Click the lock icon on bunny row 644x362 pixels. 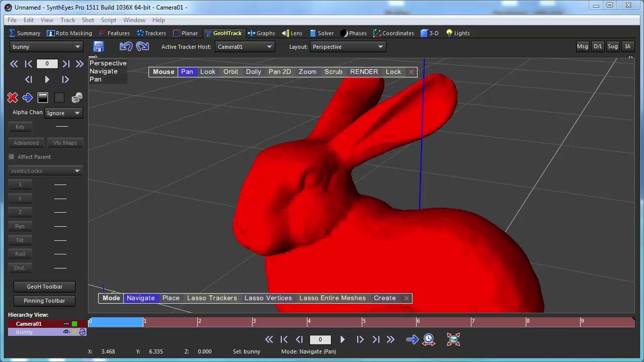[x=83, y=332]
